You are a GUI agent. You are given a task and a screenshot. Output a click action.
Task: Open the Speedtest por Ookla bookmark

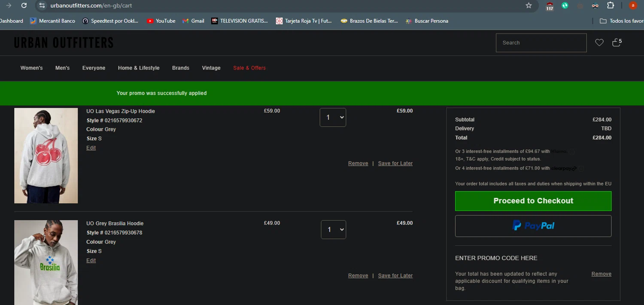[x=110, y=21]
